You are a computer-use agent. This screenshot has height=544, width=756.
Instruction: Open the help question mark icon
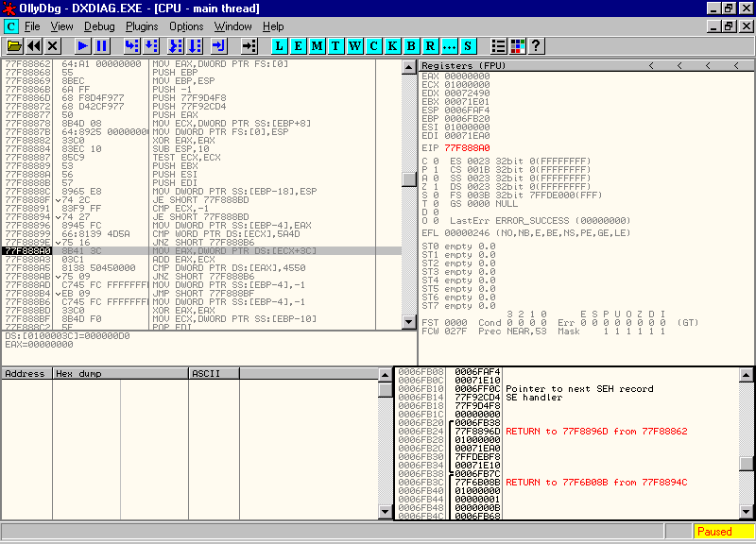click(x=536, y=45)
